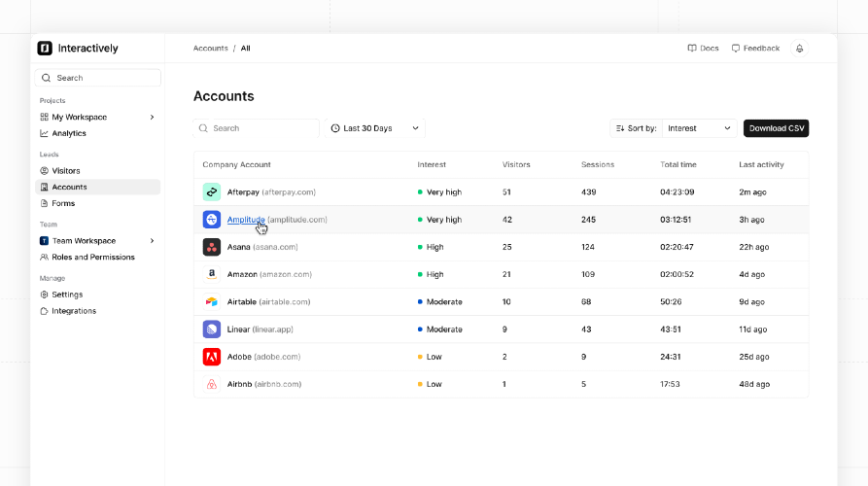Click the Sessions column header

598,165
